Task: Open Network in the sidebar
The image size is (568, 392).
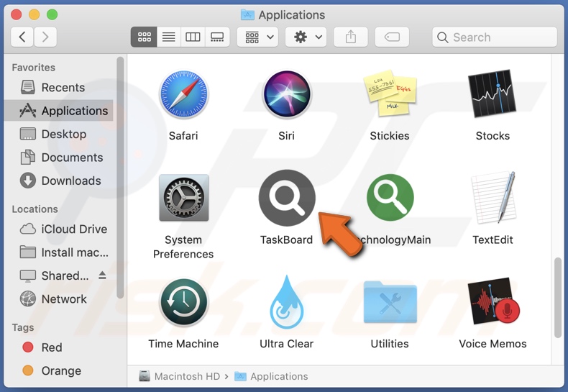Action: click(60, 299)
